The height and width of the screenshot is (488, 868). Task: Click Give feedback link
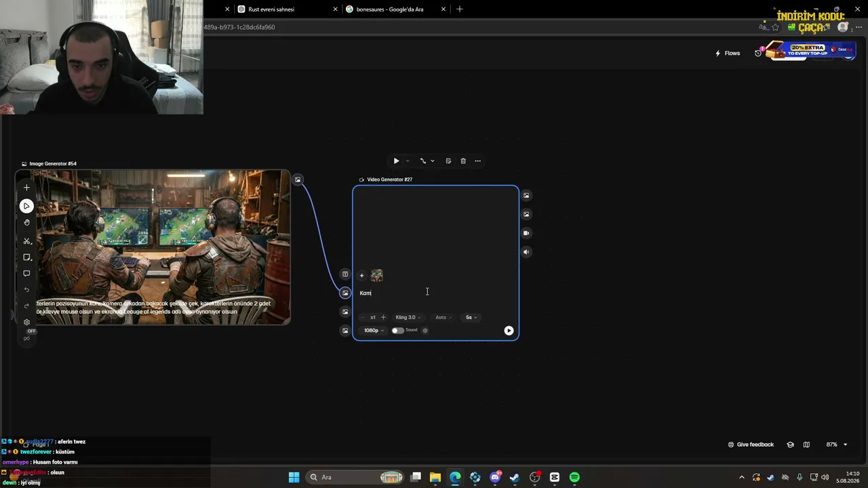(x=751, y=445)
